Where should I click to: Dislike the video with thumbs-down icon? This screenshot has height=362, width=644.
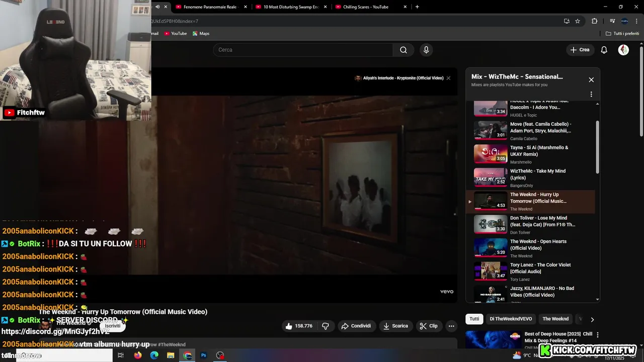pyautogui.click(x=326, y=326)
